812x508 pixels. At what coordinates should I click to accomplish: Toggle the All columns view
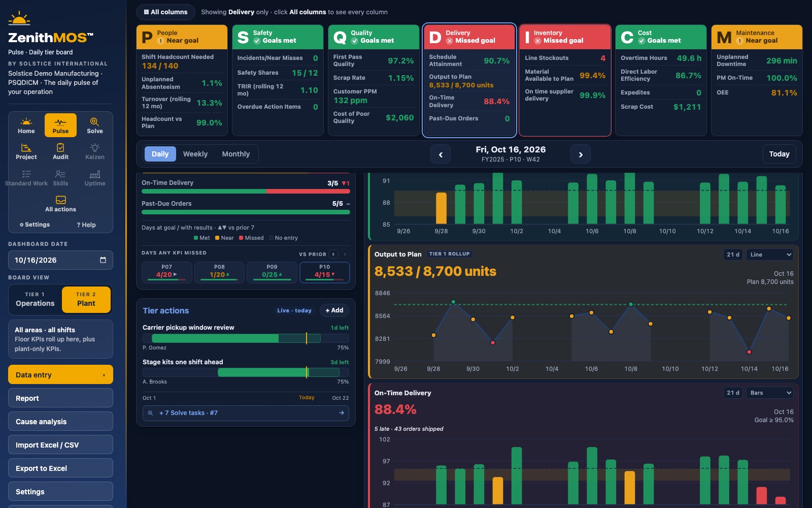(x=165, y=12)
